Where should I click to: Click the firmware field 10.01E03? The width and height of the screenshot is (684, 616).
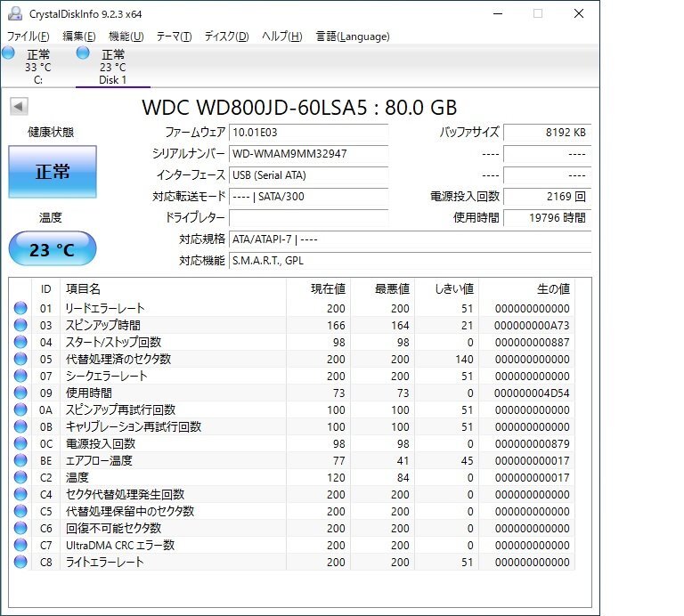[308, 132]
